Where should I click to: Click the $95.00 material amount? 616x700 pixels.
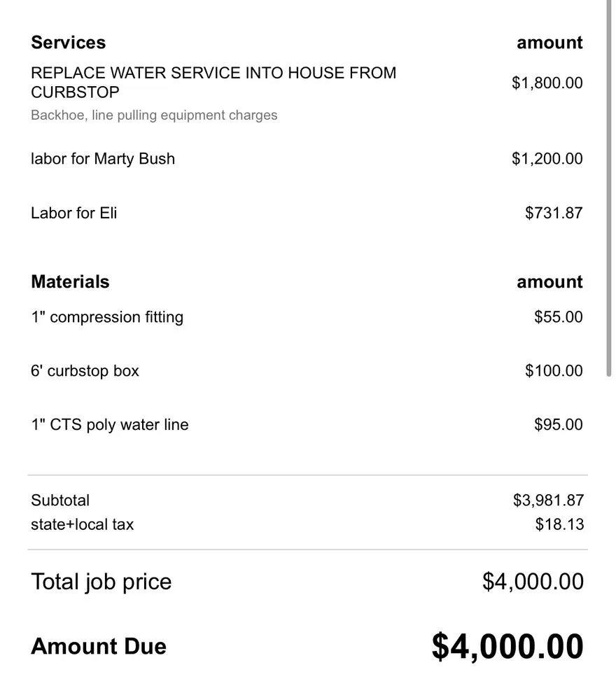click(x=558, y=425)
